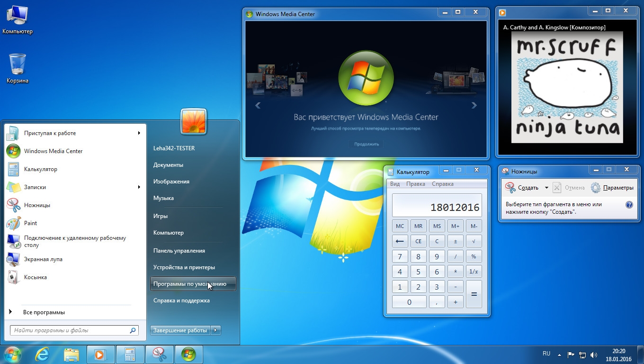Click the user account flower picture

(x=194, y=121)
